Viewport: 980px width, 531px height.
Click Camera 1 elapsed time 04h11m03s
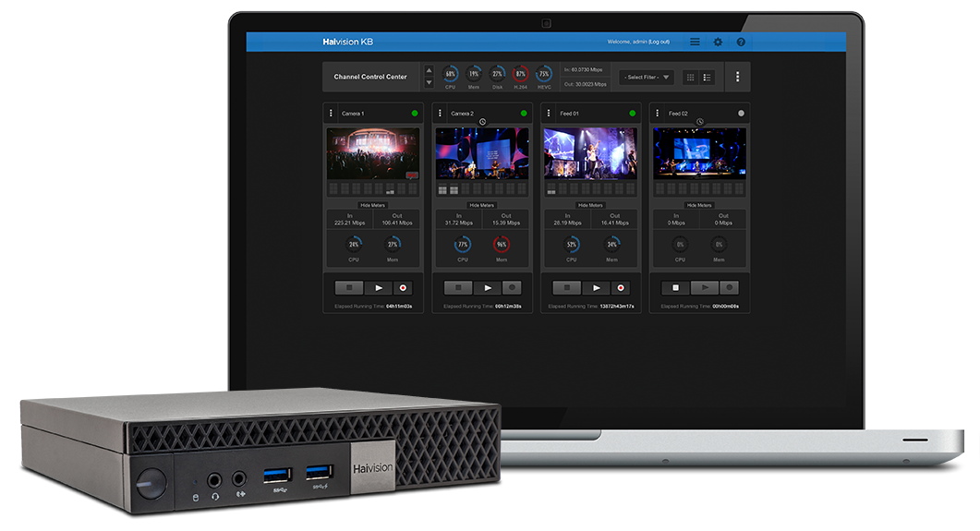tap(399, 306)
